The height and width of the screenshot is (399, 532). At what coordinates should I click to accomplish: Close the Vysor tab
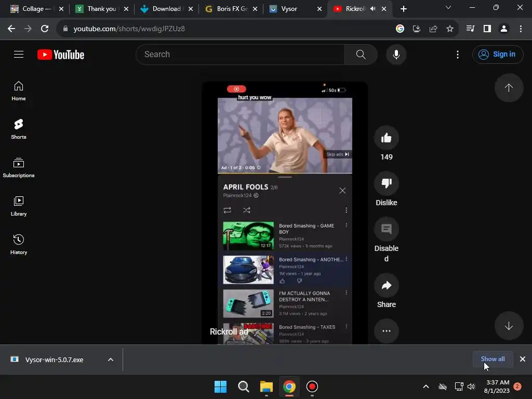point(320,9)
